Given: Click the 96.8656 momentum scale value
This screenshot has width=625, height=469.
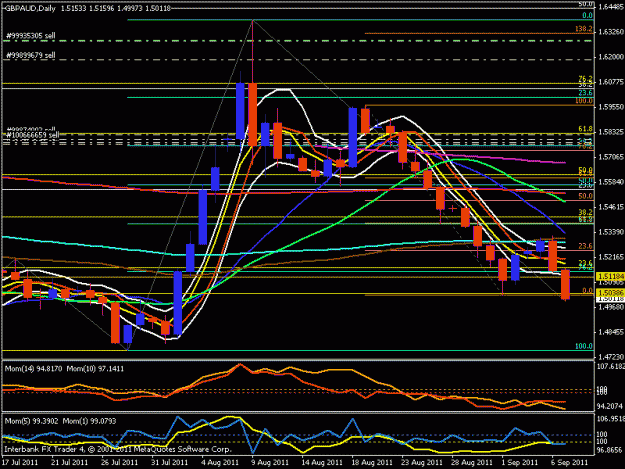Looking at the screenshot, I should tap(610, 450).
